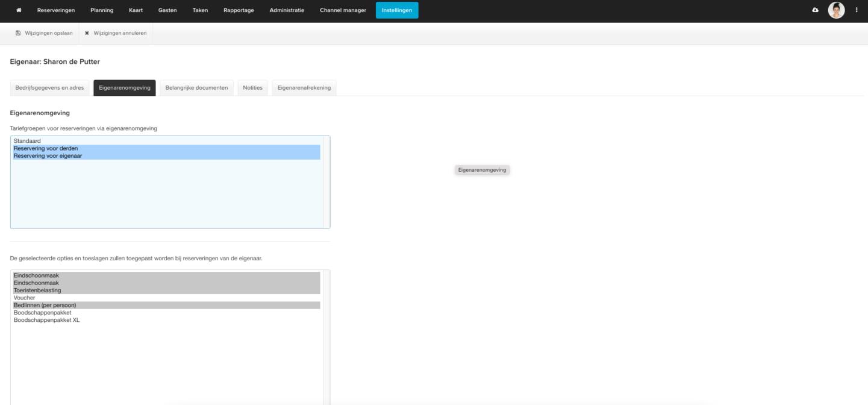
Task: Select Voucher in options list
Action: pos(24,298)
